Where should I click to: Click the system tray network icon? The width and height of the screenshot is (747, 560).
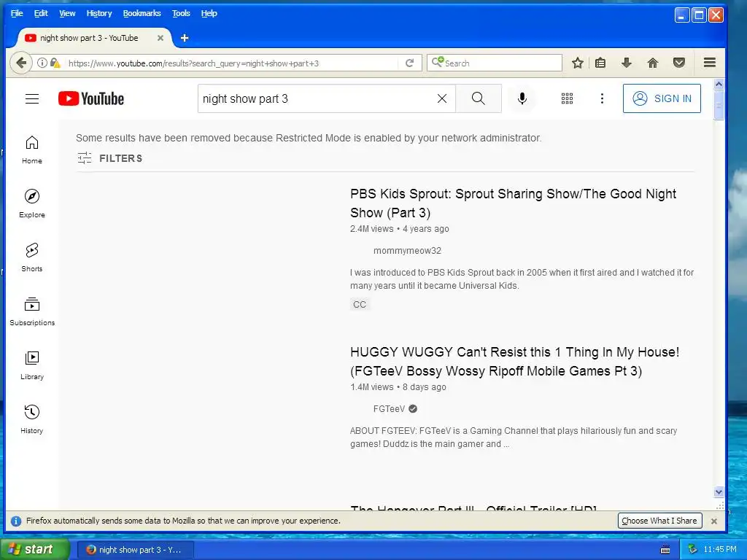pos(692,550)
